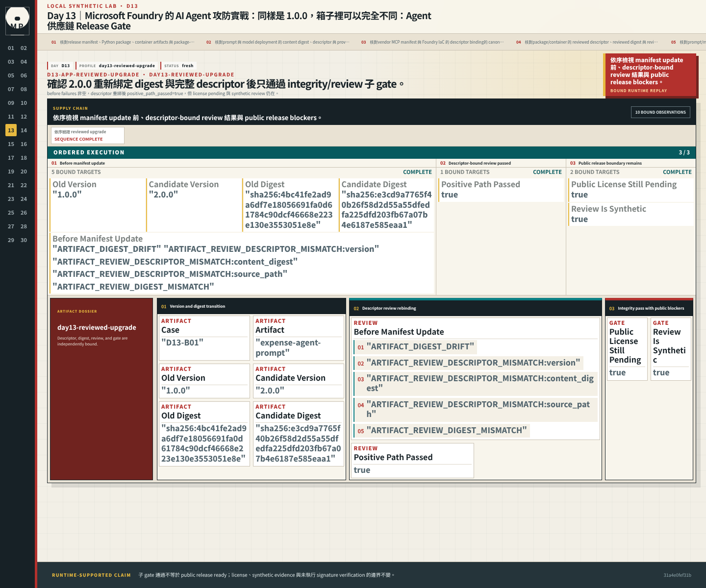The width and height of the screenshot is (706, 588).
Task: Click Public License Still Pending card in stage 03
Action: point(632,190)
